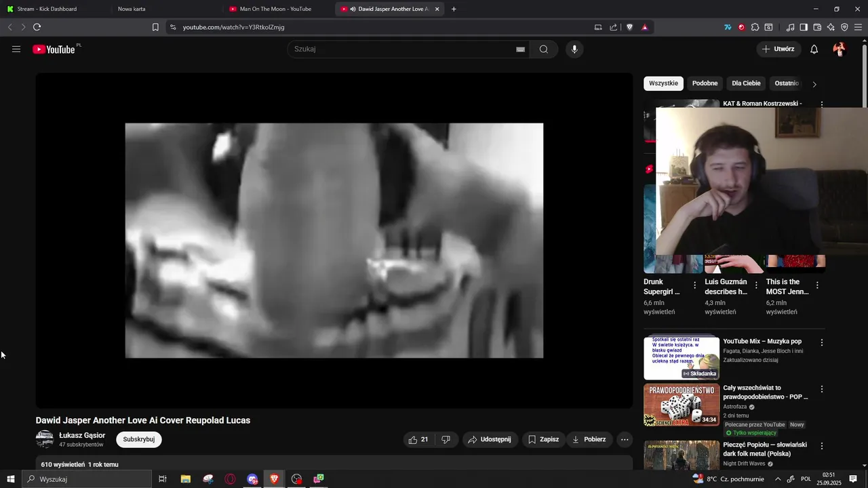Select the Wszystkie filter chip
Image resolution: width=868 pixels, height=488 pixels.
663,83
